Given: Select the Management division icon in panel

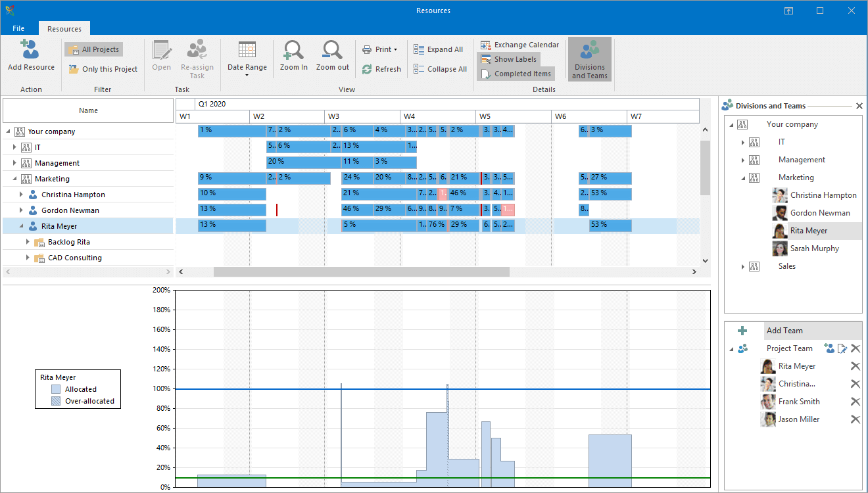Looking at the screenshot, I should (x=754, y=160).
